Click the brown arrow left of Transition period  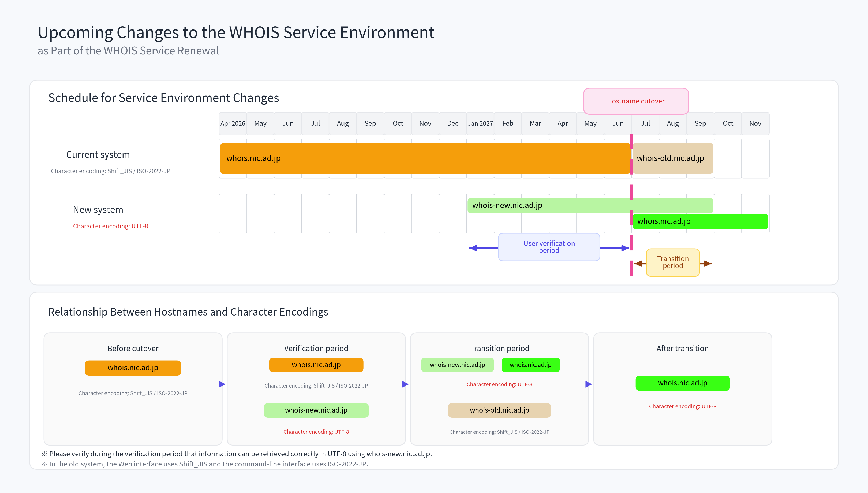pos(638,264)
